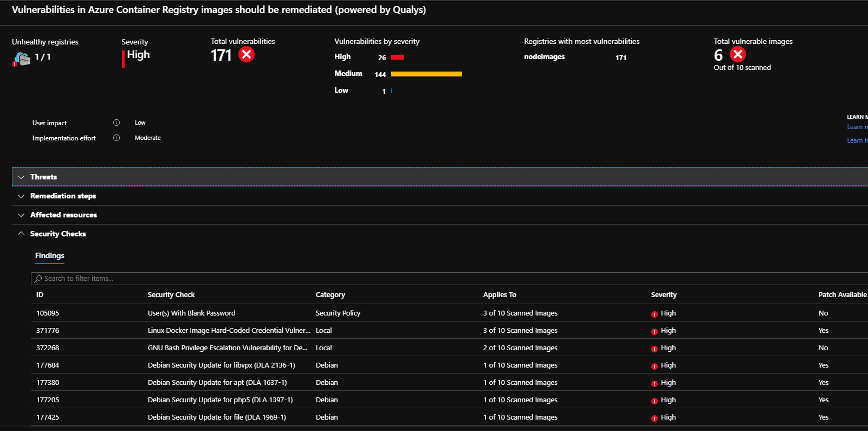Click severity alert icon for finding 371776
868x431 pixels.
[x=655, y=331]
